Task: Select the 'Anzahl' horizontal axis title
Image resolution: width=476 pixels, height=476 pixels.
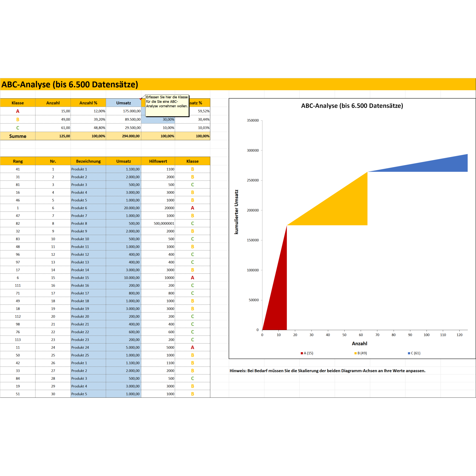Action: click(x=359, y=344)
